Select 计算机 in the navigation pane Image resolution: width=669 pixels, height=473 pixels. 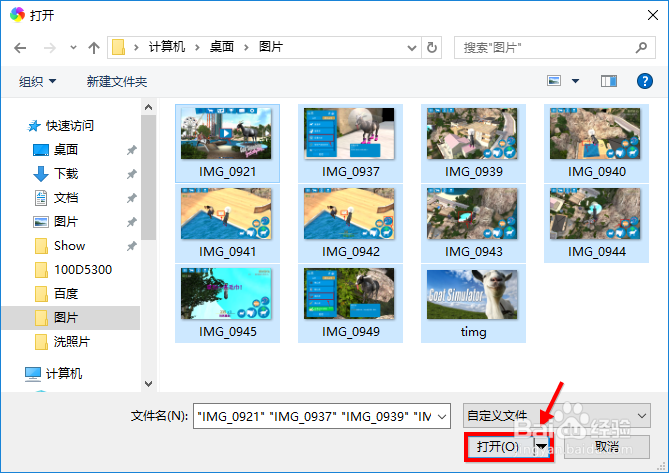pos(64,374)
